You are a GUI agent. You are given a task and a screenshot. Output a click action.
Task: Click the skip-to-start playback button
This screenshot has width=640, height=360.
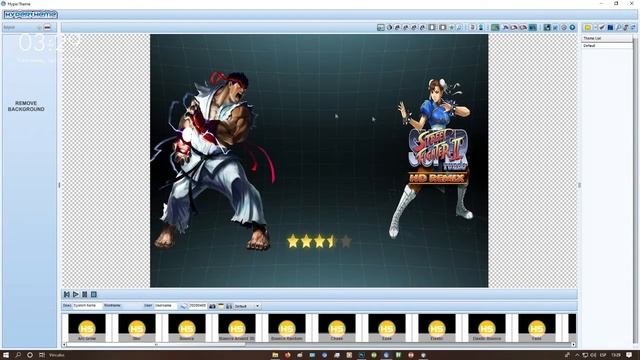[67, 294]
